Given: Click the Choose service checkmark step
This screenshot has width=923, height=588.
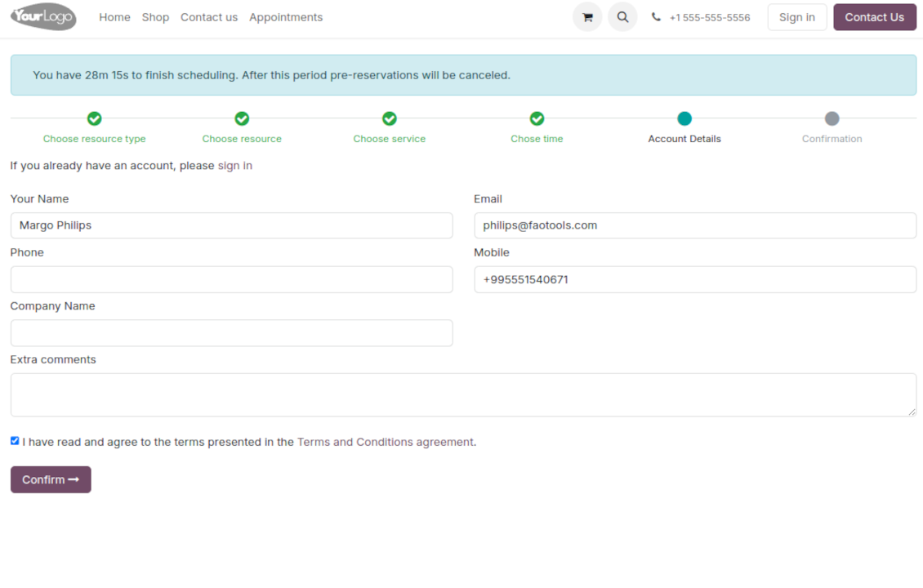Looking at the screenshot, I should [x=390, y=119].
